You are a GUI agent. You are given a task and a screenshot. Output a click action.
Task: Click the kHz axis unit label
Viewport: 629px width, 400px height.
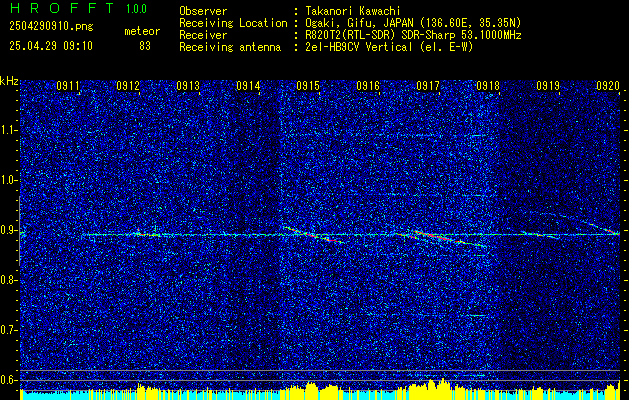pyautogui.click(x=9, y=81)
